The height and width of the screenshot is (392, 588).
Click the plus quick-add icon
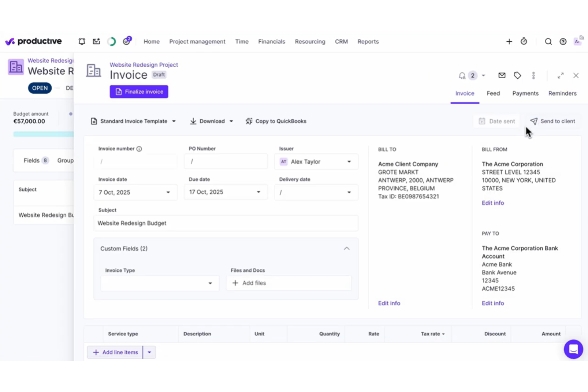coord(509,41)
